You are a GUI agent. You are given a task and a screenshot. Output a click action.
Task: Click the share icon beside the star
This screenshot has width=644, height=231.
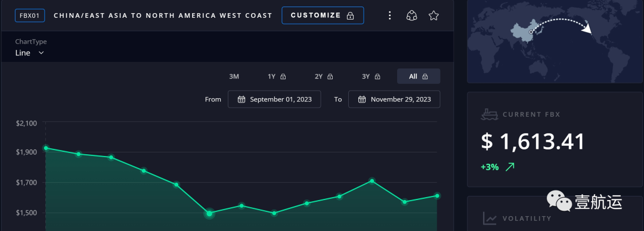(x=411, y=15)
